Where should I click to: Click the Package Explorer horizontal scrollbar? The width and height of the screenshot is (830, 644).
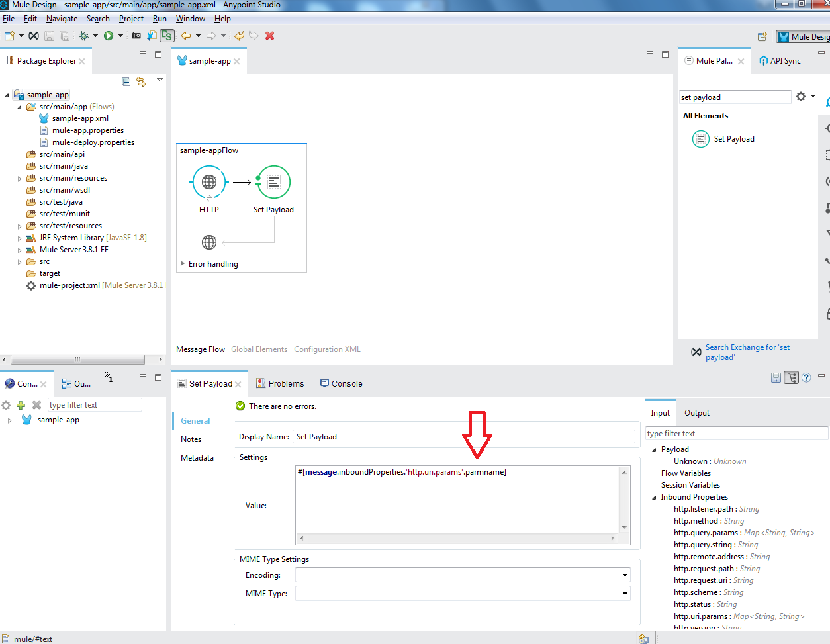click(x=77, y=359)
